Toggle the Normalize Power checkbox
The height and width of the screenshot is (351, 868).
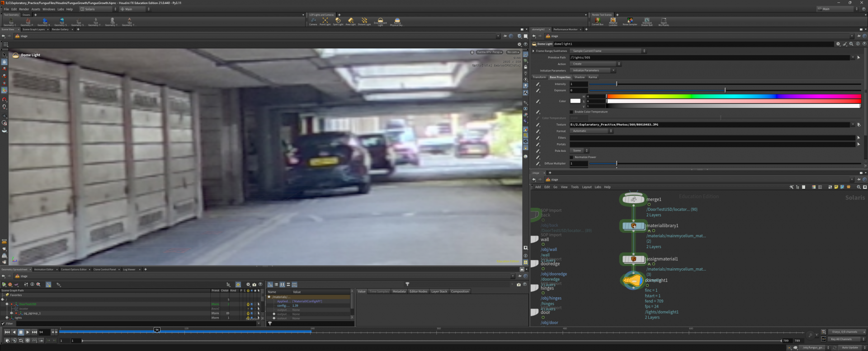tap(571, 157)
